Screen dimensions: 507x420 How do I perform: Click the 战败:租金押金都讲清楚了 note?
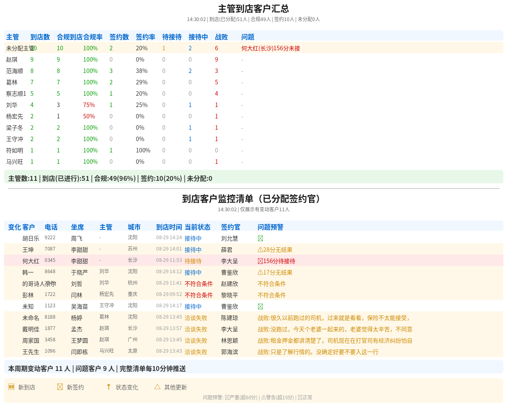335,341
